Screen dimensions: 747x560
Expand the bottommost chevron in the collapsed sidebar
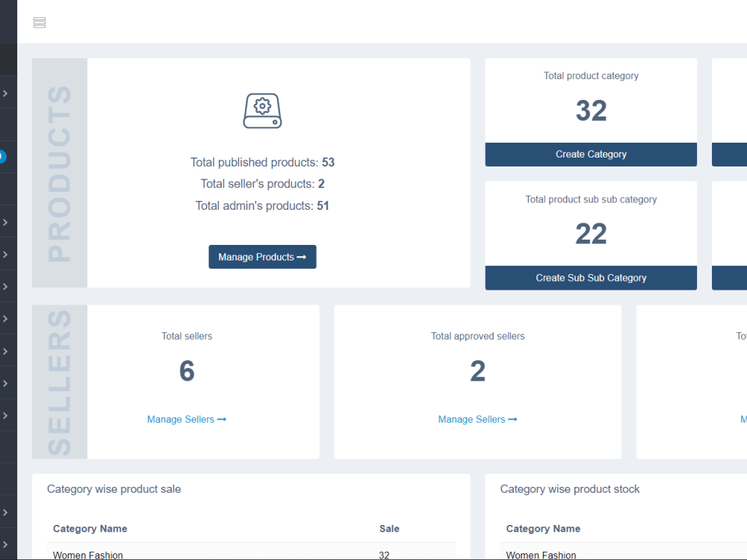(5, 544)
